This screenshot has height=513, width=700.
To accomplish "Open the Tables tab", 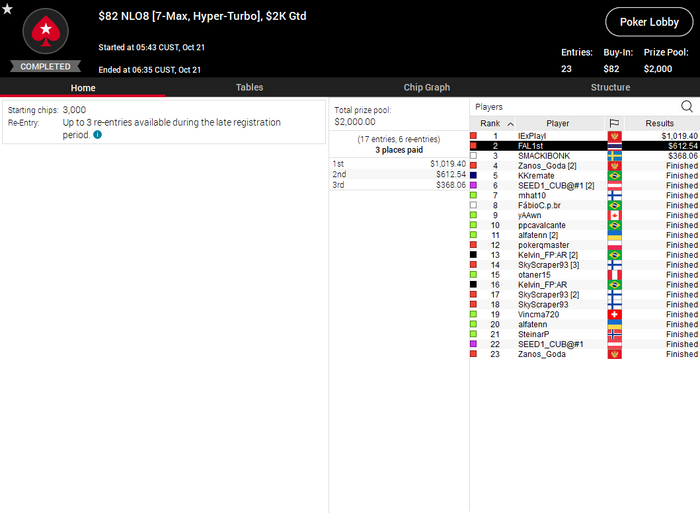I will point(249,87).
